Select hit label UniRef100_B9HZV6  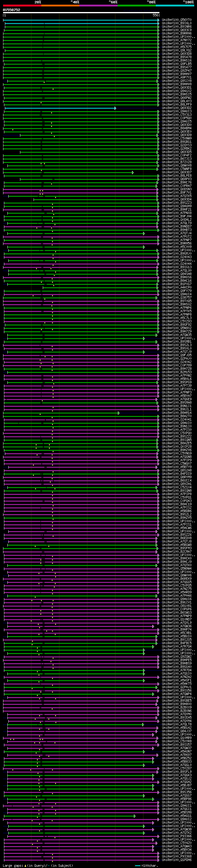coord(176,450)
